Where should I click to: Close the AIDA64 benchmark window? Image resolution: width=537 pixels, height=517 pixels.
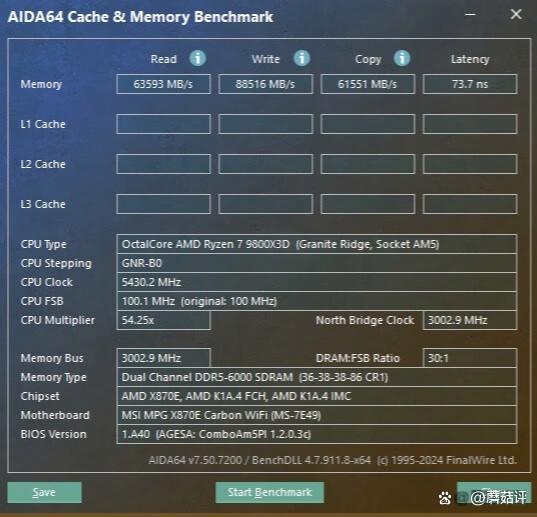(516, 14)
